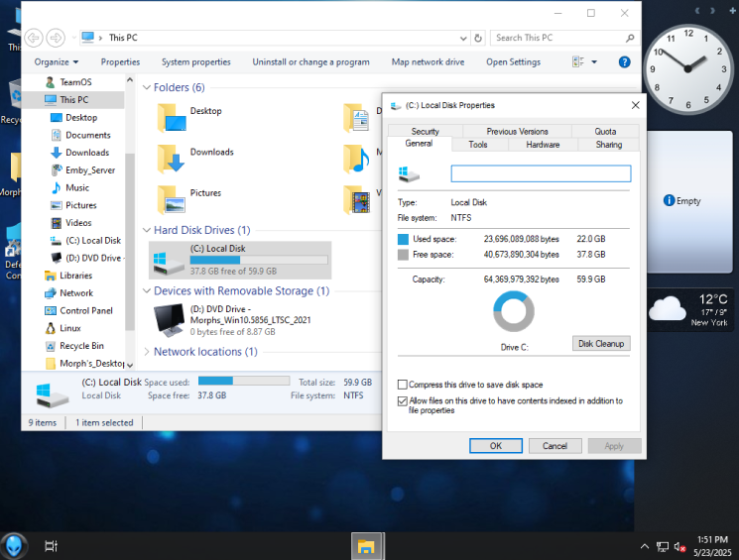Switch to the Tools tab
This screenshot has height=560, width=739.
coord(478,145)
